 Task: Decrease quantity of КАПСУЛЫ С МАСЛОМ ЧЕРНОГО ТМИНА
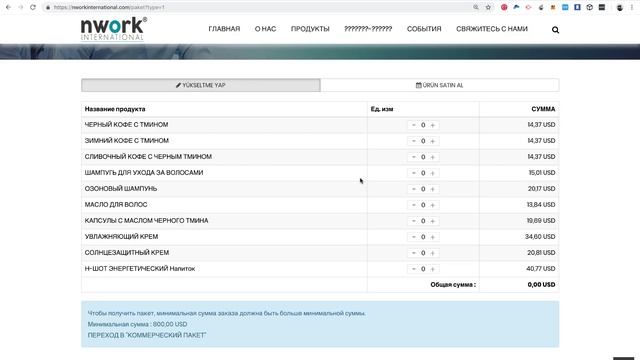point(413,221)
